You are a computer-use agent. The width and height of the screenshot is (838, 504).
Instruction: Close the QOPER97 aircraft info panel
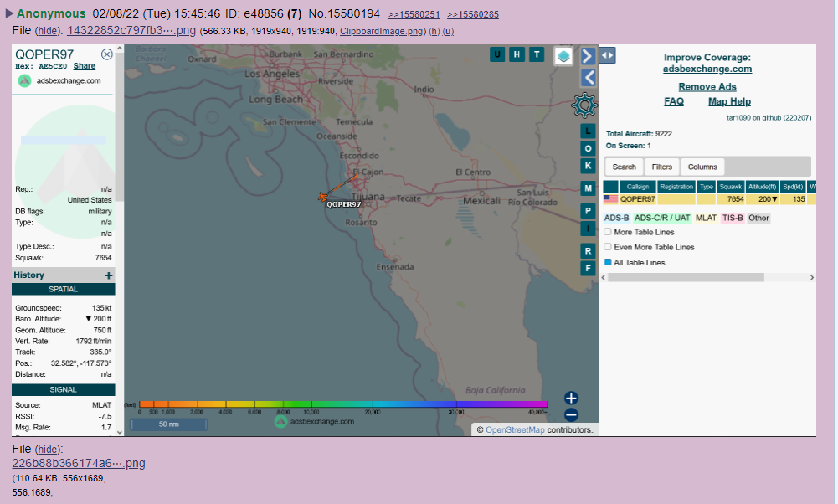107,54
